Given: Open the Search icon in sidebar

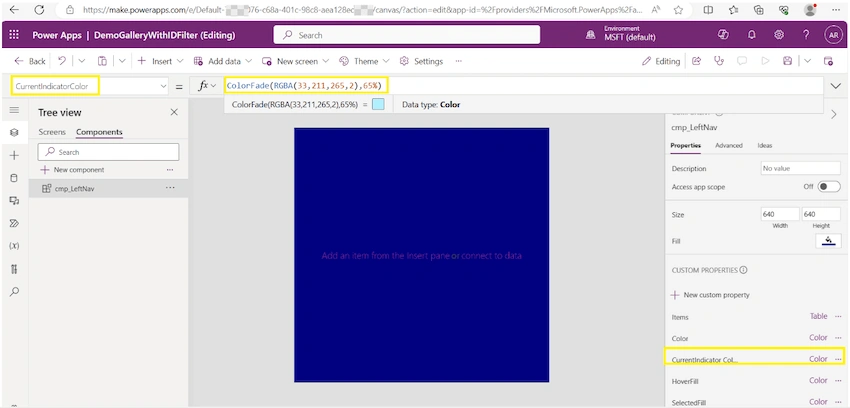Looking at the screenshot, I should click(15, 292).
